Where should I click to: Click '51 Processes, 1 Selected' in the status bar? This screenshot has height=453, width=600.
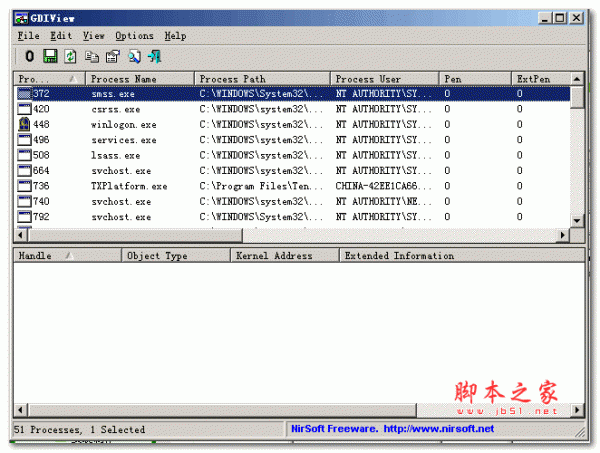coord(79,429)
